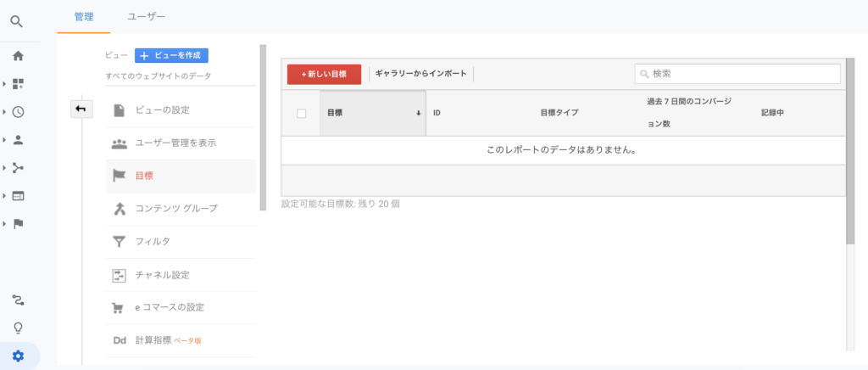Viewport: 868px width, 370px height.
Task: Click the back arrow button beside view column
Action: pos(81,109)
